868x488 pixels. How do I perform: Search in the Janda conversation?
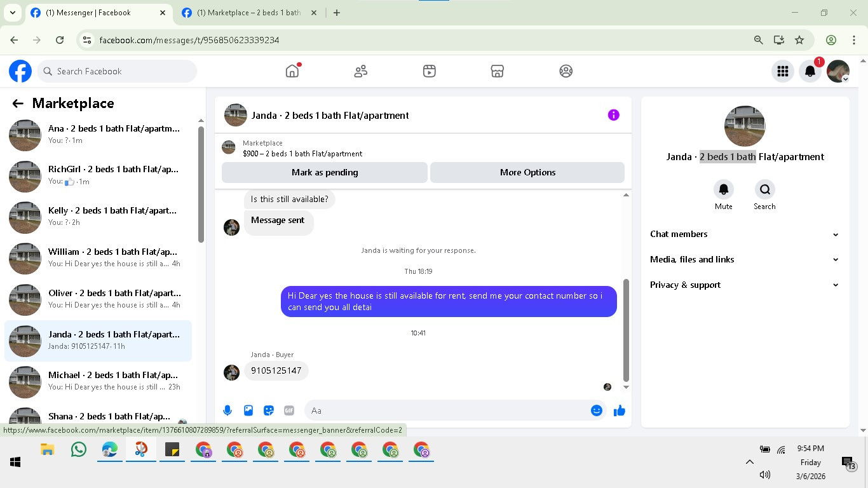(x=764, y=189)
